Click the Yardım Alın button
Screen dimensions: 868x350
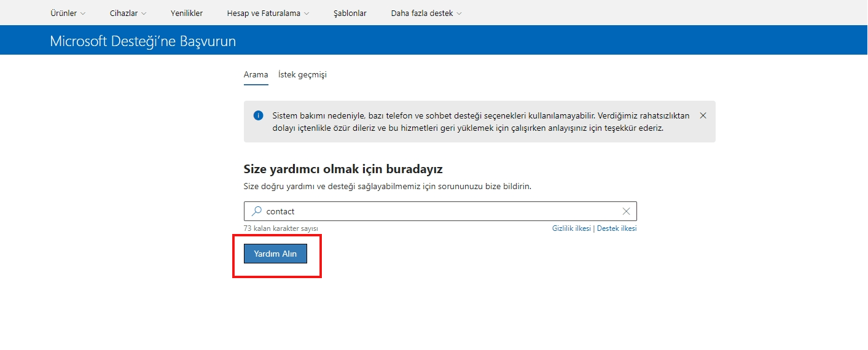tap(275, 254)
